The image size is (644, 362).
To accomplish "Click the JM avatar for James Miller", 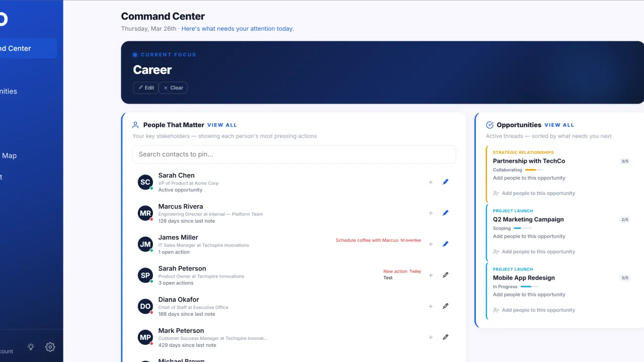I will pos(145,244).
